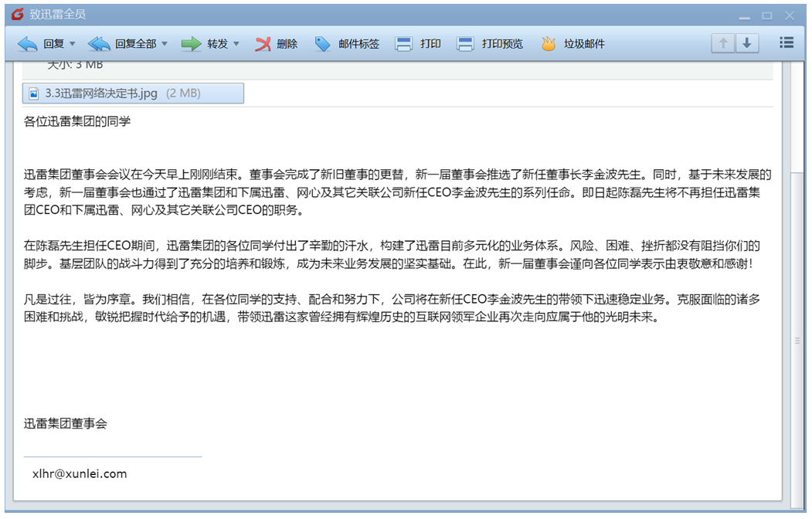Maximize the 致迅雷全员 window
This screenshot has width=812, height=519.
[767, 16]
